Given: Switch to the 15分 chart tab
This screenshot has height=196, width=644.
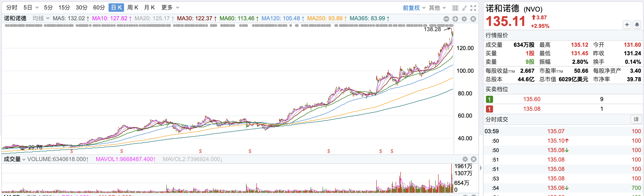Looking at the screenshot, I should [x=64, y=8].
